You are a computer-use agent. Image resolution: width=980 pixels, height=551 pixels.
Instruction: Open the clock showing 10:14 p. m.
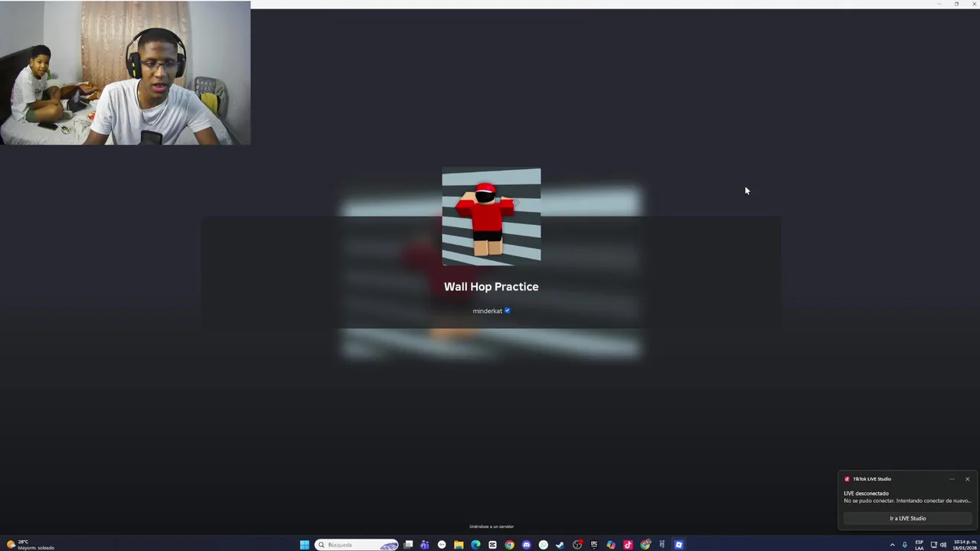[965, 545]
